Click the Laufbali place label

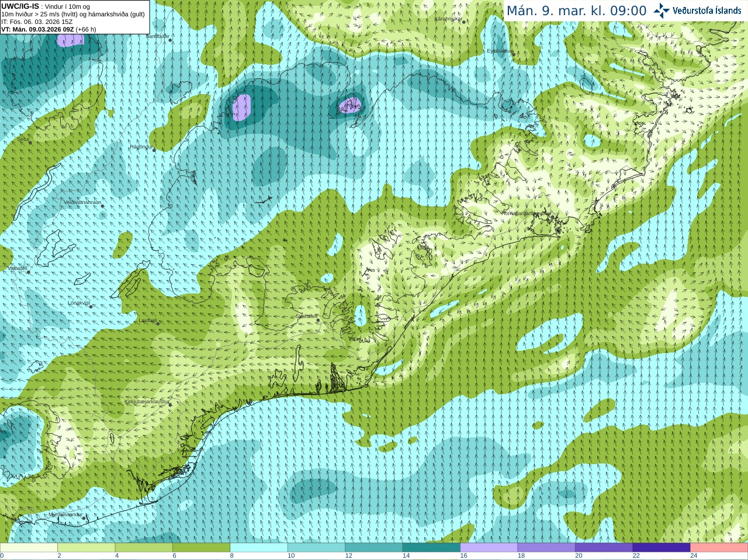(x=148, y=320)
